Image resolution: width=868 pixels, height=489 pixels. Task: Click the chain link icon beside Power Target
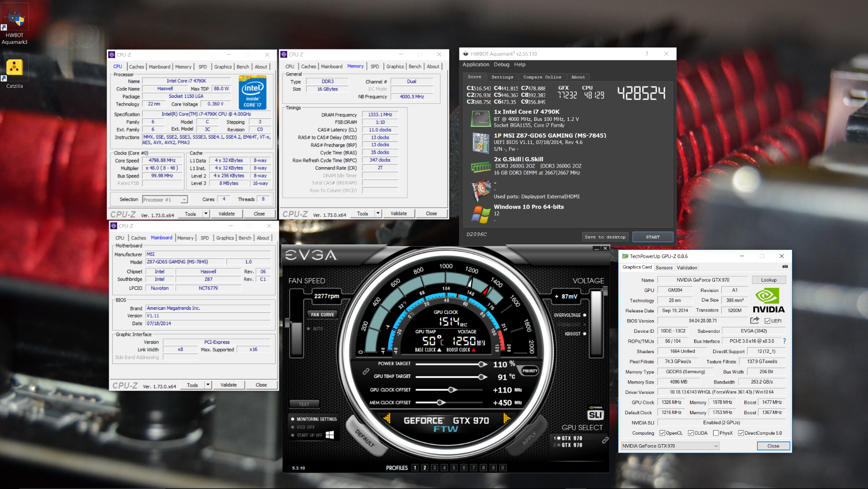pos(366,371)
